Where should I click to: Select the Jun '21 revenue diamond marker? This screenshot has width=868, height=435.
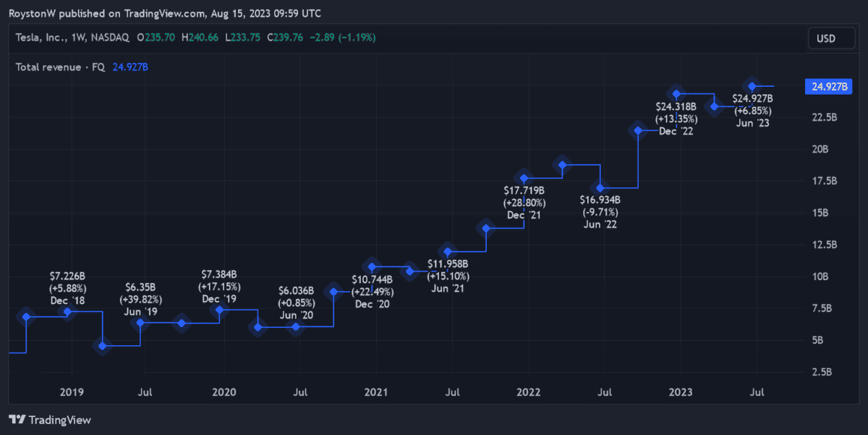coord(448,252)
